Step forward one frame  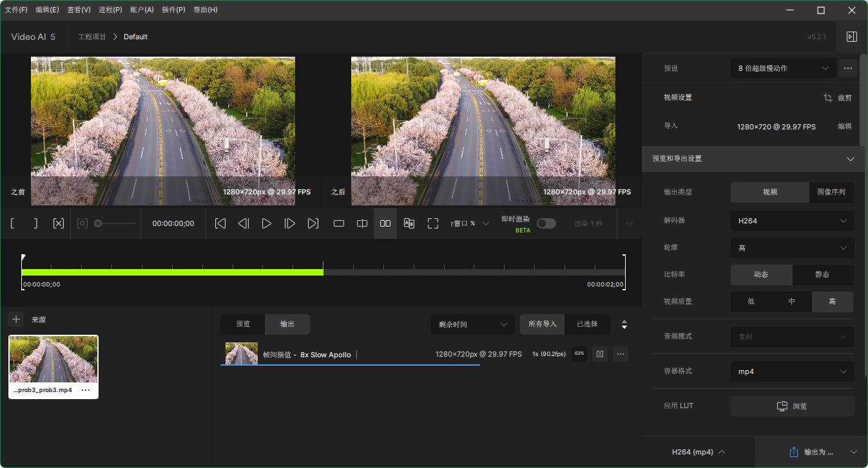290,223
